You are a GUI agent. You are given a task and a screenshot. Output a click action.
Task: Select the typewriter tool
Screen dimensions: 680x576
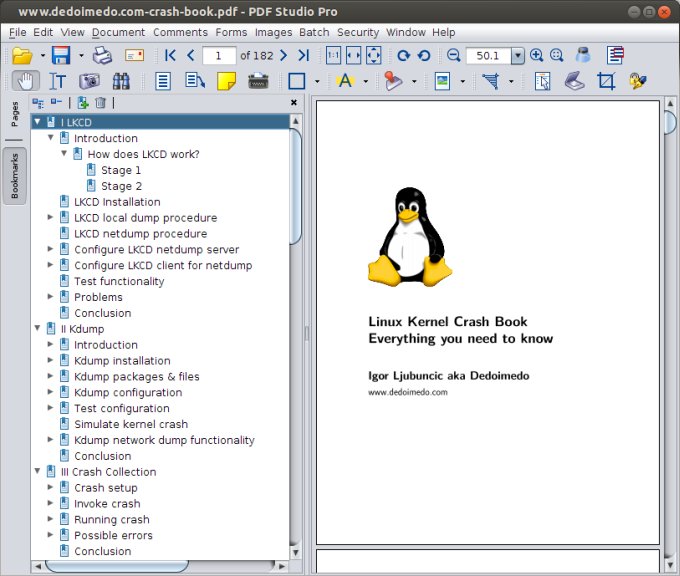click(258, 81)
